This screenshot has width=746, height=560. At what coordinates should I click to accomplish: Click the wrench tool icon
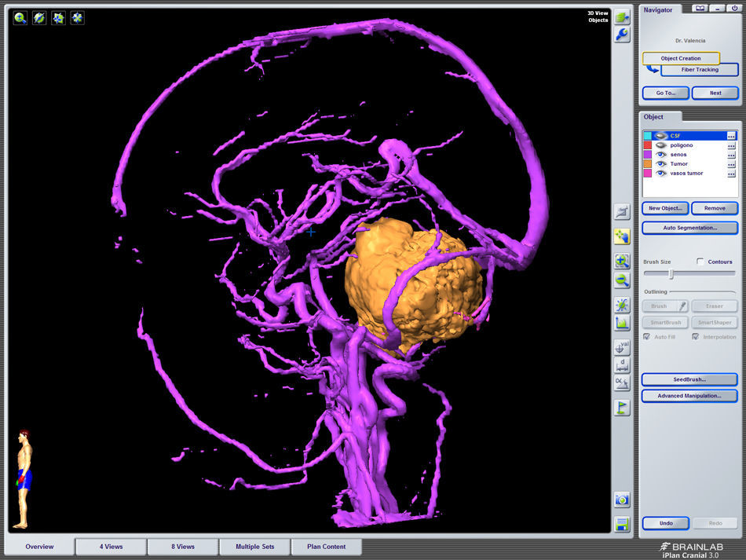pos(622,35)
